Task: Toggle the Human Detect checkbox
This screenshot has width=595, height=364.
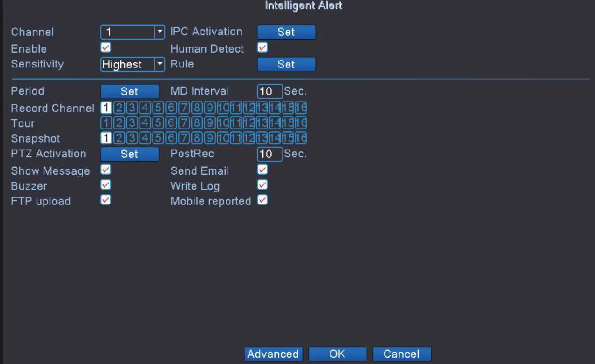Action: [263, 48]
